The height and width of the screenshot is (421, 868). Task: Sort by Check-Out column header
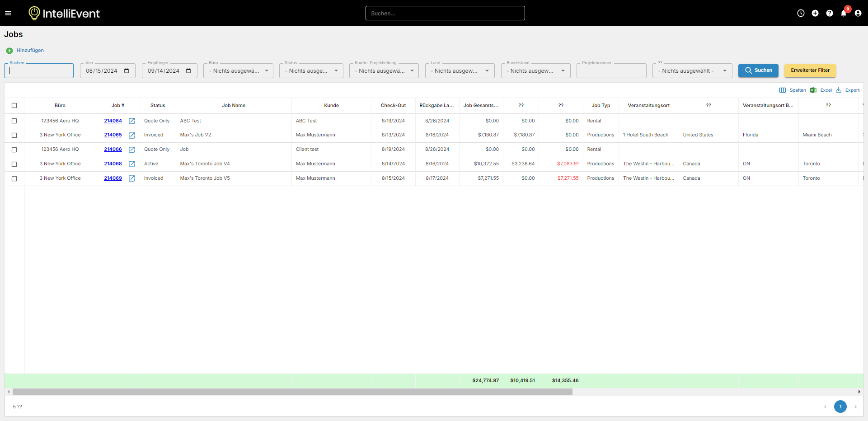point(393,106)
